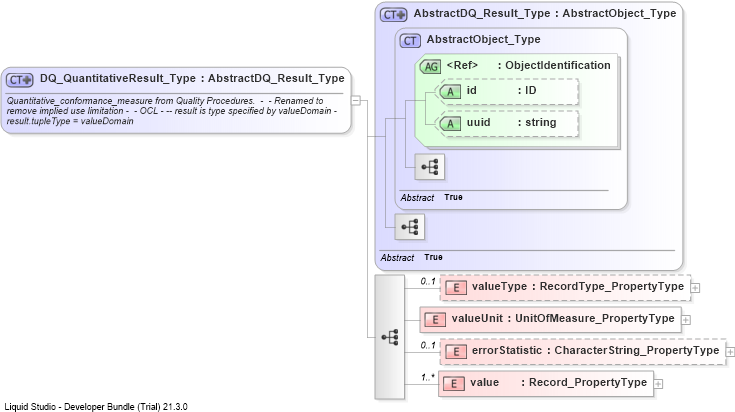Screen dimensions: 735x412
Task: Click the AG icon of ObjectIdentification
Action: pyautogui.click(x=430, y=67)
